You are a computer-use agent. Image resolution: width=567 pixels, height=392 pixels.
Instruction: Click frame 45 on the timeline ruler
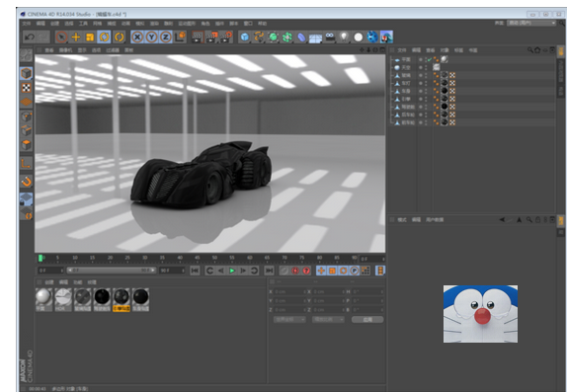point(198,258)
